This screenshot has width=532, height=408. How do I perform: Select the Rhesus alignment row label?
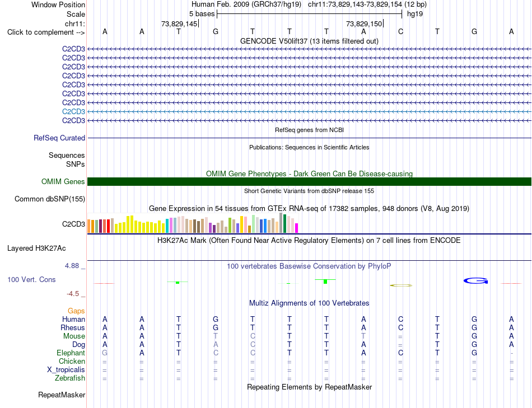point(73,327)
